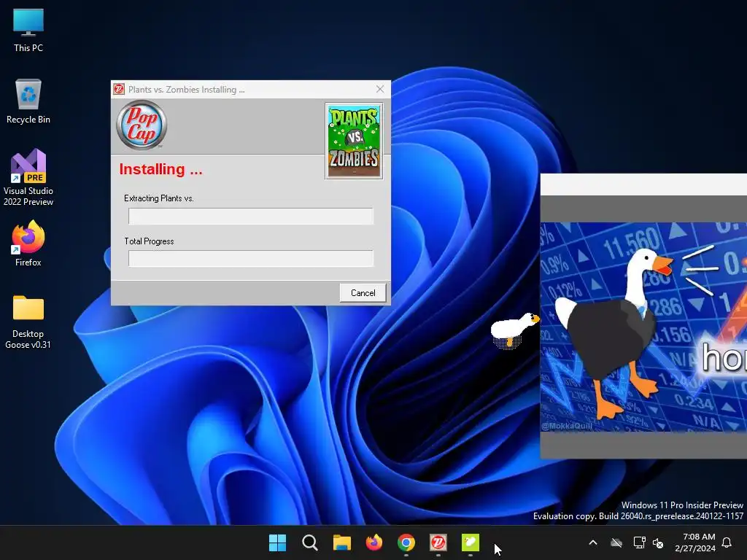Open the This PC desktop icon
This screenshot has width=747, height=560.
point(28,31)
